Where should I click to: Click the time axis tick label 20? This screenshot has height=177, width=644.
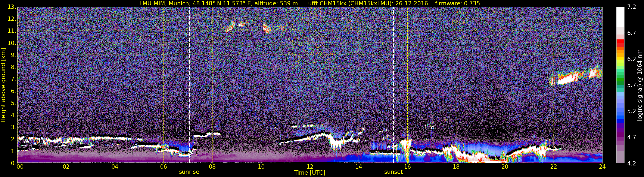click(x=505, y=167)
